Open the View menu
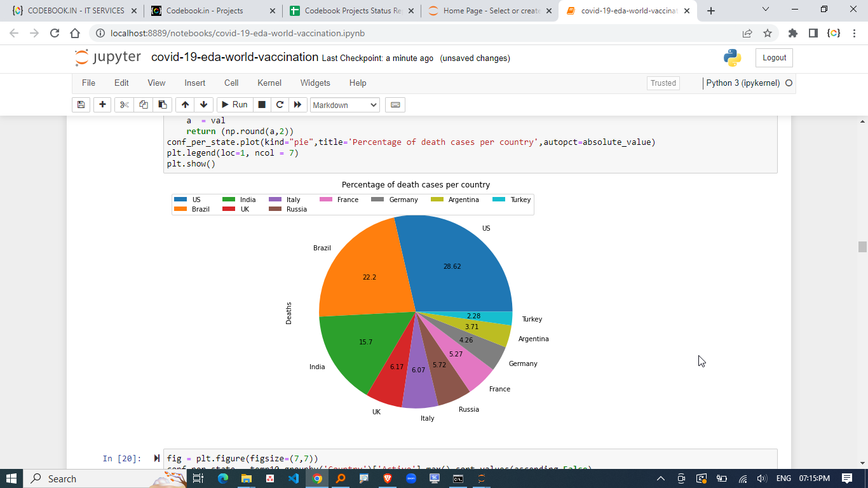This screenshot has width=868, height=488. click(156, 83)
